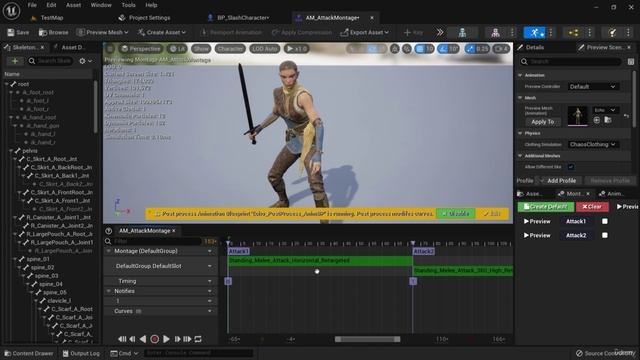Viewport: 640px width, 360px height.
Task: Jump to the start of the animation
Action: click(x=122, y=339)
